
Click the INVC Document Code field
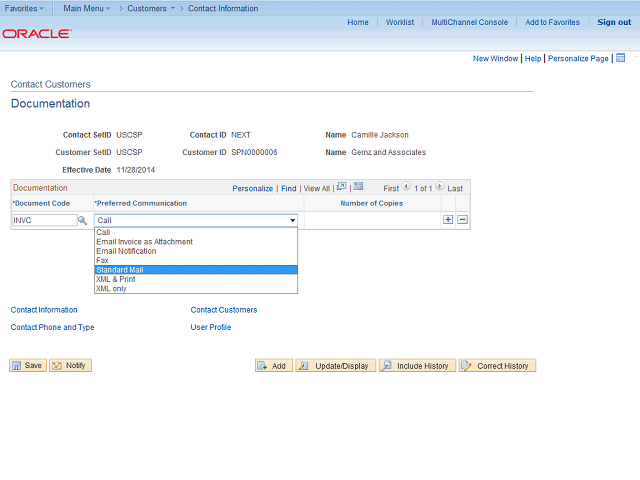click(44, 220)
